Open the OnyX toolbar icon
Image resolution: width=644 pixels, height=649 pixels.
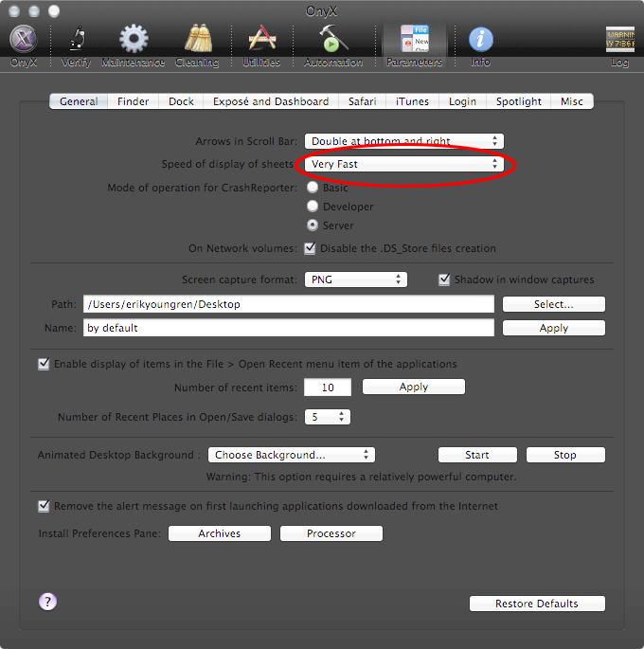24,40
